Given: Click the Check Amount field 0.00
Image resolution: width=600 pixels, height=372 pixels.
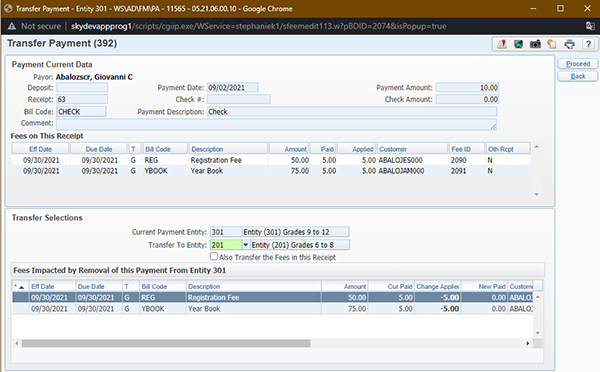Looking at the screenshot, I should [x=468, y=100].
